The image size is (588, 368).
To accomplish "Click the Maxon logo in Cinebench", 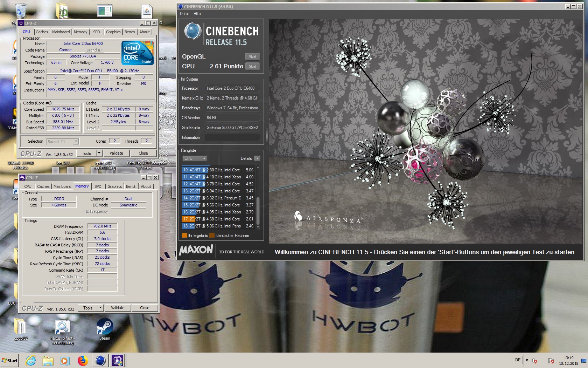I will [x=196, y=250].
